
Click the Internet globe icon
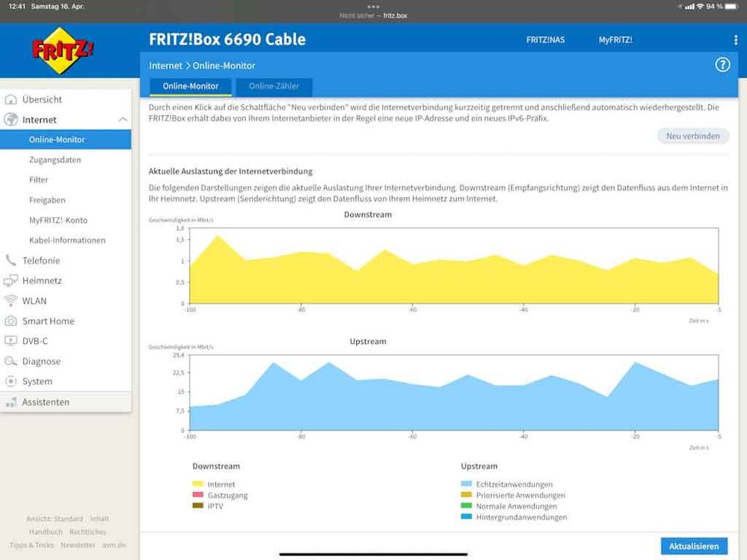tap(10, 120)
